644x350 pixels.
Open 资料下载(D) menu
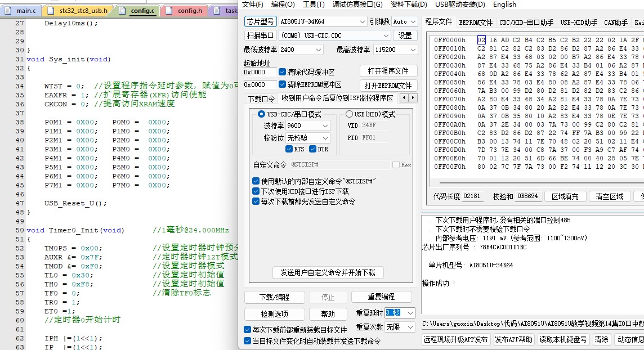409,4
